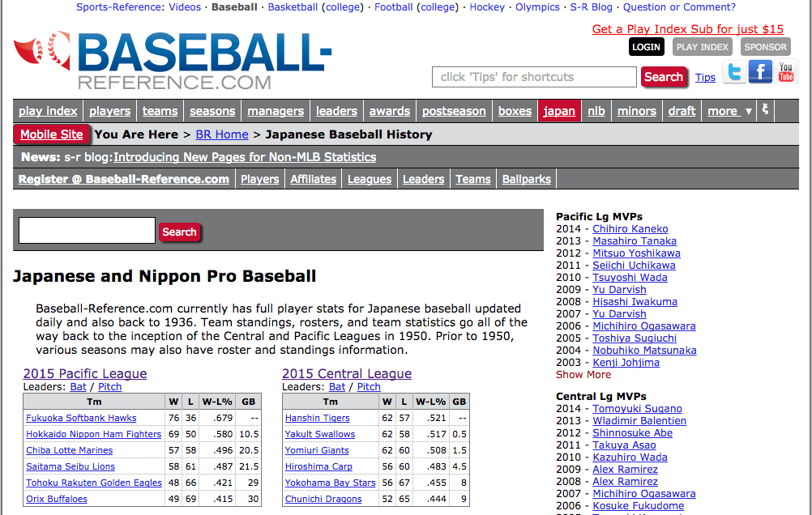Click the SPONSOR button
The height and width of the screenshot is (515, 812).
click(765, 47)
